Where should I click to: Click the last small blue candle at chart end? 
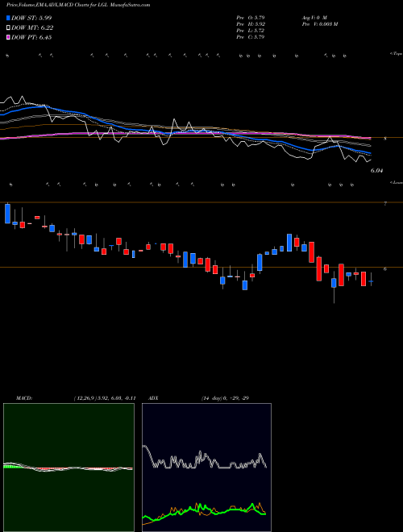click(x=371, y=281)
